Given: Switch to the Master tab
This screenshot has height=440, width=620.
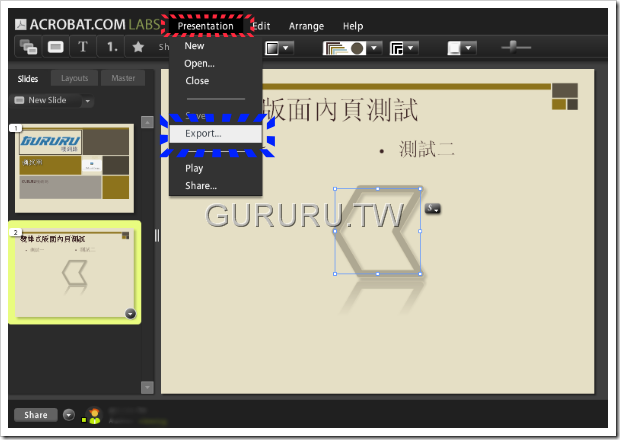Looking at the screenshot, I should [x=123, y=78].
